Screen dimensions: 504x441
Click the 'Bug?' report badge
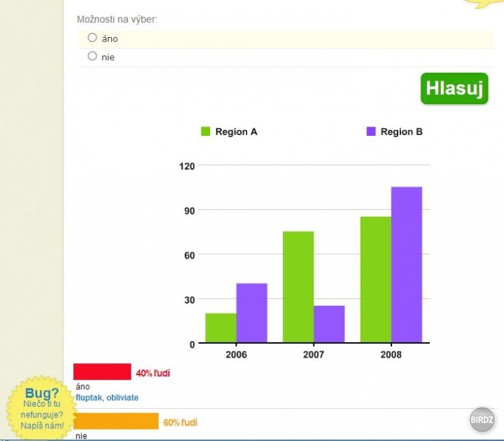42,408
